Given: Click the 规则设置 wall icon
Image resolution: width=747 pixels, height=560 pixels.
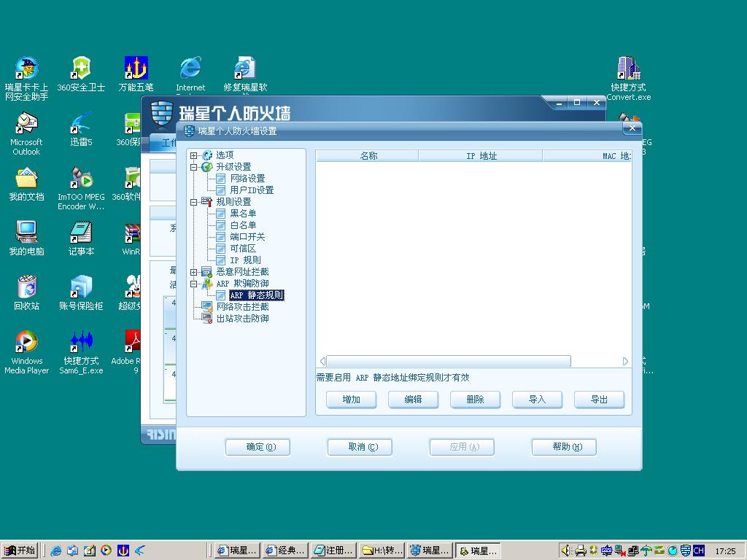Looking at the screenshot, I should (x=206, y=202).
